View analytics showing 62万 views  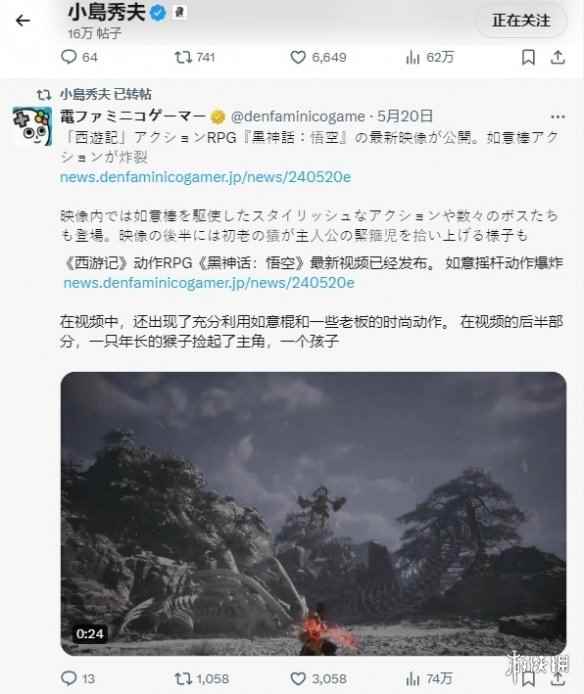[429, 57]
